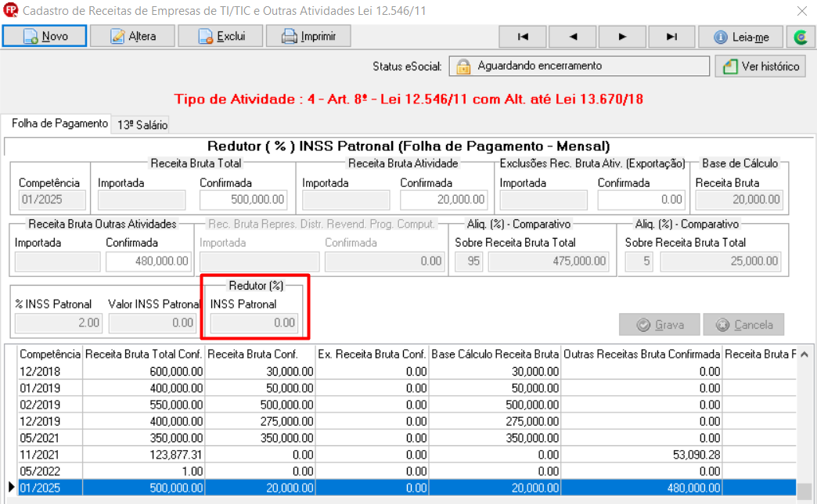The height and width of the screenshot is (504, 817).
Task: Click Receita Bruta Total Confirmada field 500,000.00
Action: click(243, 200)
